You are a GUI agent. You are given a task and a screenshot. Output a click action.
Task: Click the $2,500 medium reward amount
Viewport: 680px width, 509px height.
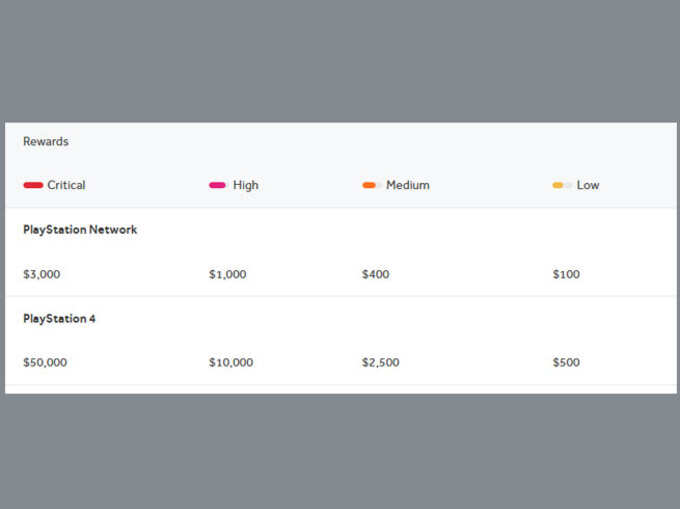pos(380,362)
